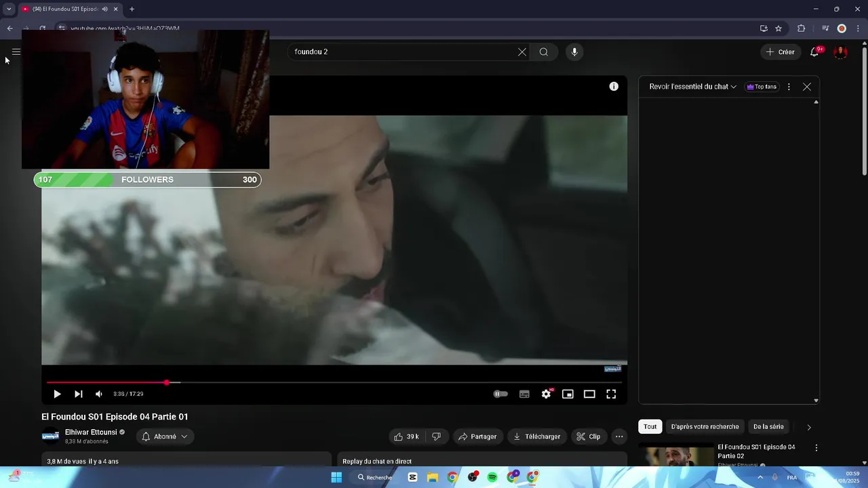Open the Créer menu
The width and height of the screenshot is (868, 488).
click(781, 52)
